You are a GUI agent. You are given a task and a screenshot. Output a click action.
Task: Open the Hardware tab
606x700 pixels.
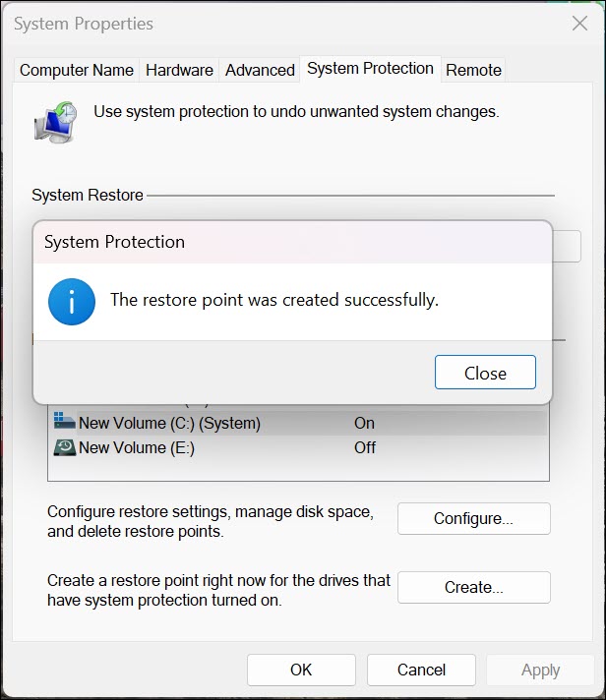coord(179,70)
